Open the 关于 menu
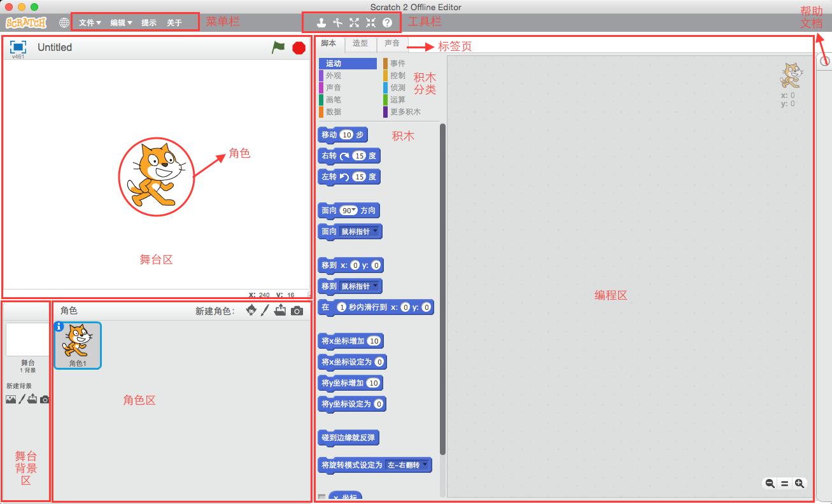This screenshot has width=832, height=504. coord(174,23)
